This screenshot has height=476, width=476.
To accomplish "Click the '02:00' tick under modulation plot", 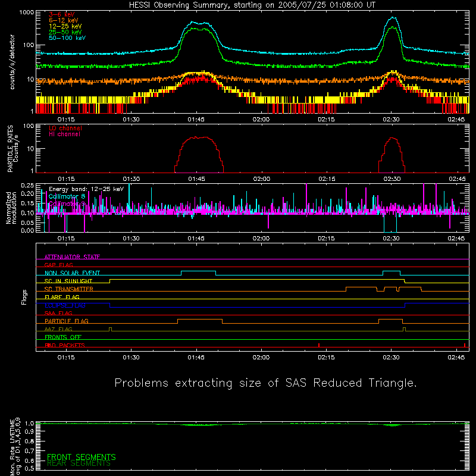I will click(261, 239).
